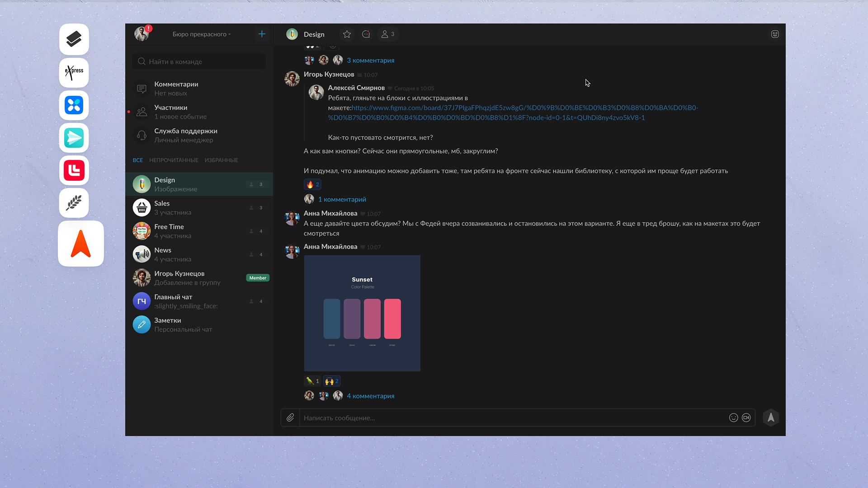Click the star favorite icon in header
The image size is (868, 488).
[x=347, y=34]
